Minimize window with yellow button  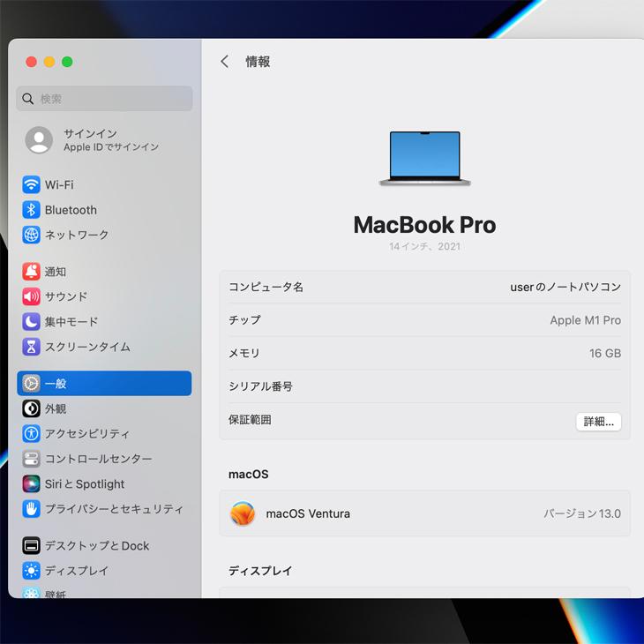pos(49,62)
